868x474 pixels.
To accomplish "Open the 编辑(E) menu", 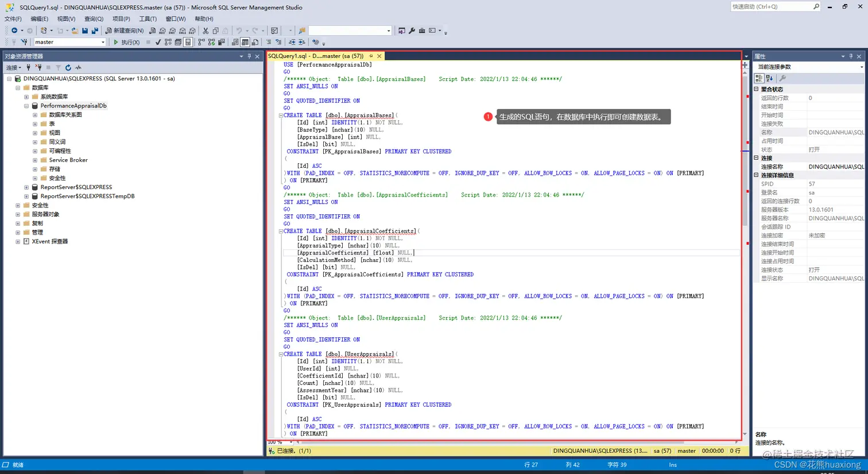I will pos(40,19).
